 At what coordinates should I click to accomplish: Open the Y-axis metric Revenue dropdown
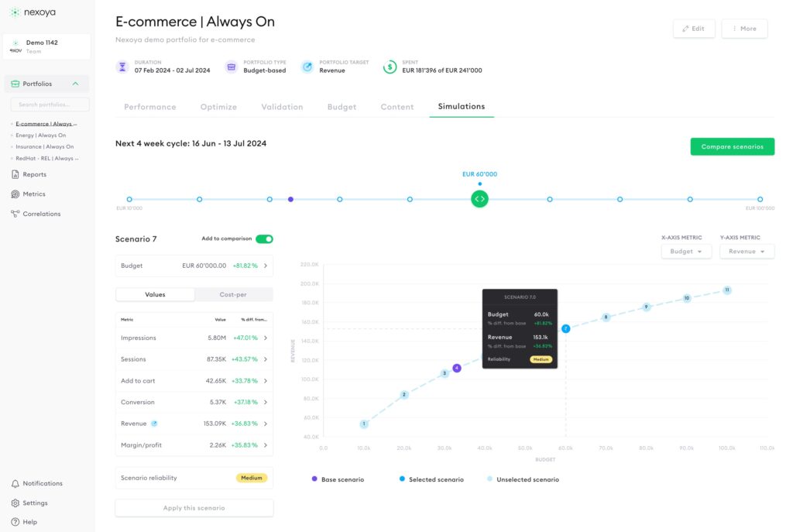tap(747, 251)
